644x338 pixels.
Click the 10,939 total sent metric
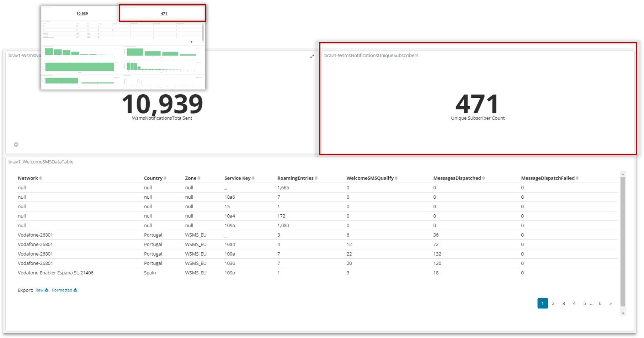(162, 104)
